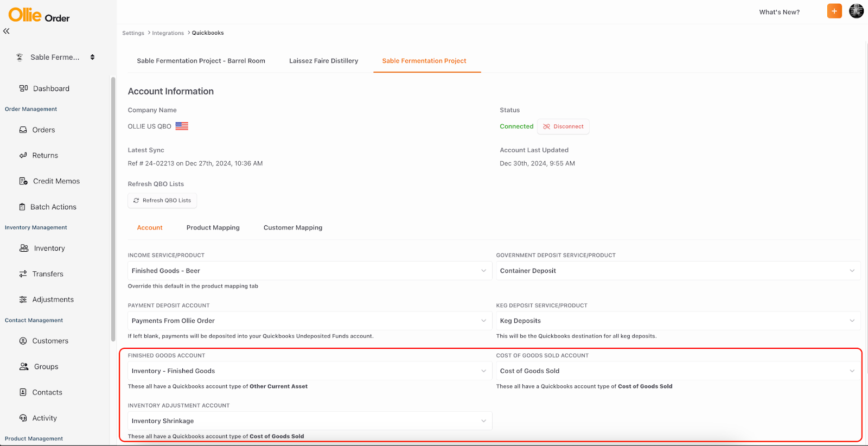Open Cost of Goods Sold Account dropdown
Screen dimensions: 868x446
pos(678,371)
